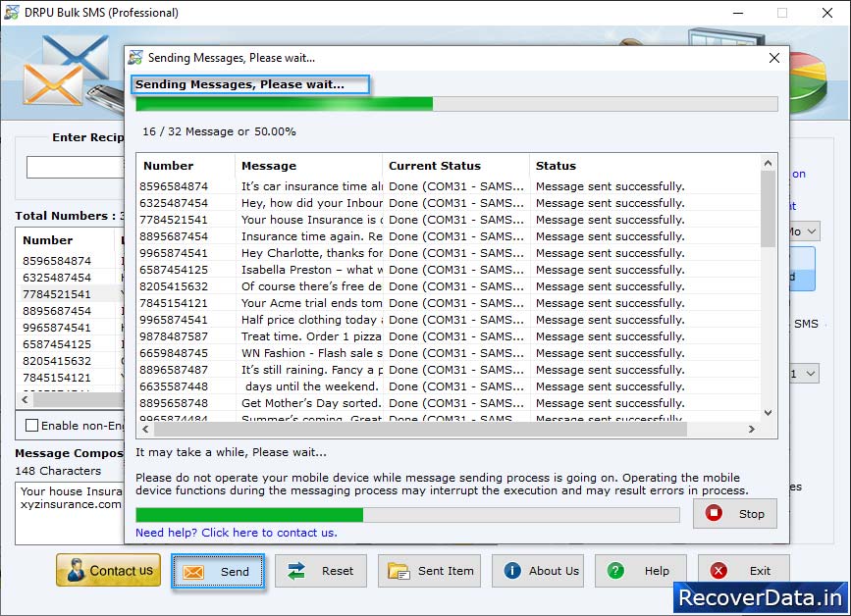Click the Reset arrows icon
851x616 pixels.
(296, 571)
